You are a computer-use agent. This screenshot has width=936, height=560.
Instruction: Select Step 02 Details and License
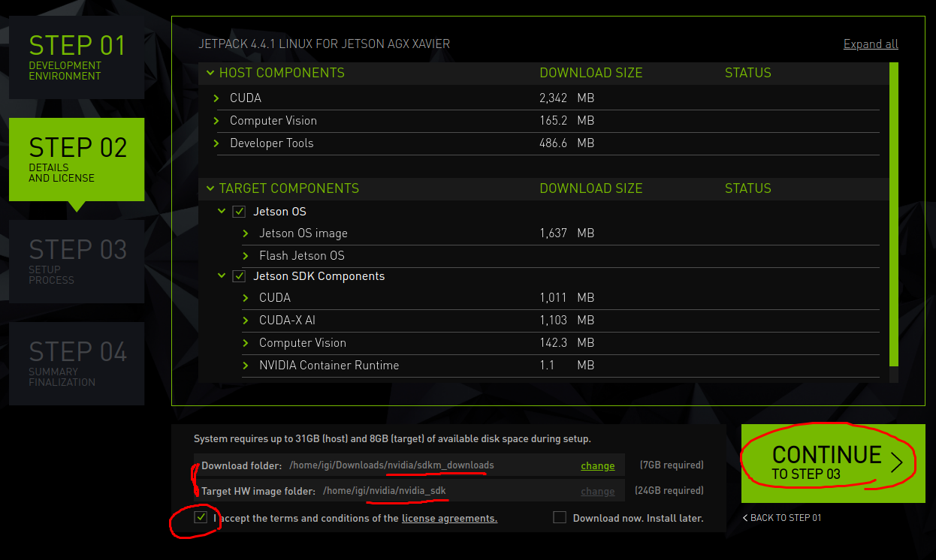(77, 159)
